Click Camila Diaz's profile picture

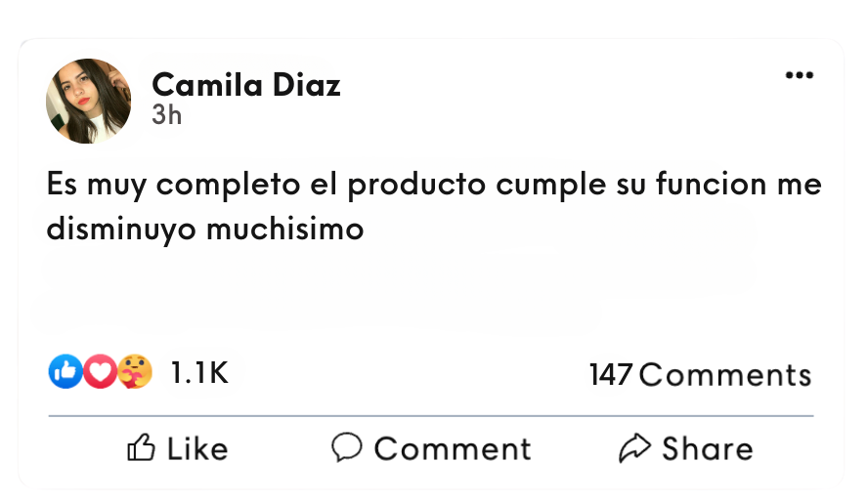pos(89,102)
